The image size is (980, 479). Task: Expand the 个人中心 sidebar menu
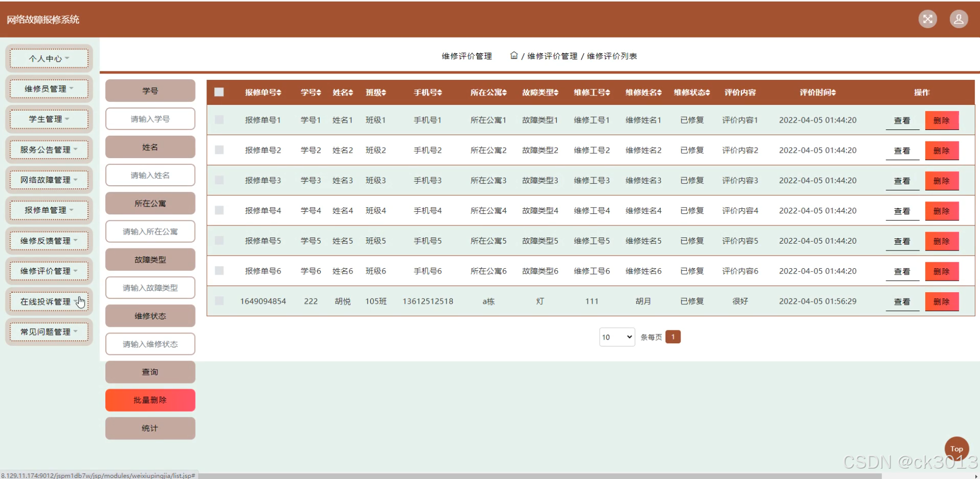coord(49,58)
